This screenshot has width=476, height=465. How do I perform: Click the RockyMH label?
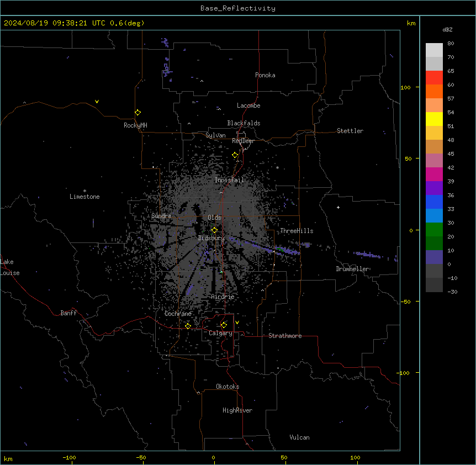[135, 125]
